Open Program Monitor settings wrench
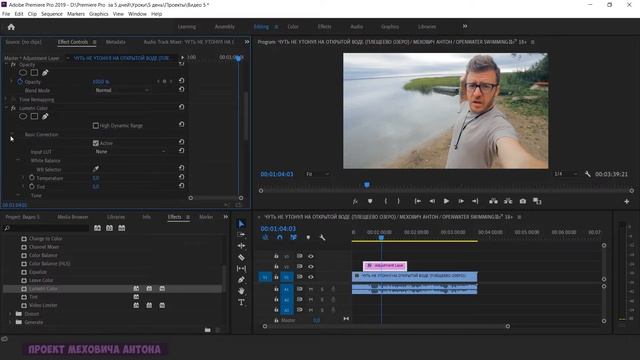This screenshot has height=360, width=640. point(587,174)
